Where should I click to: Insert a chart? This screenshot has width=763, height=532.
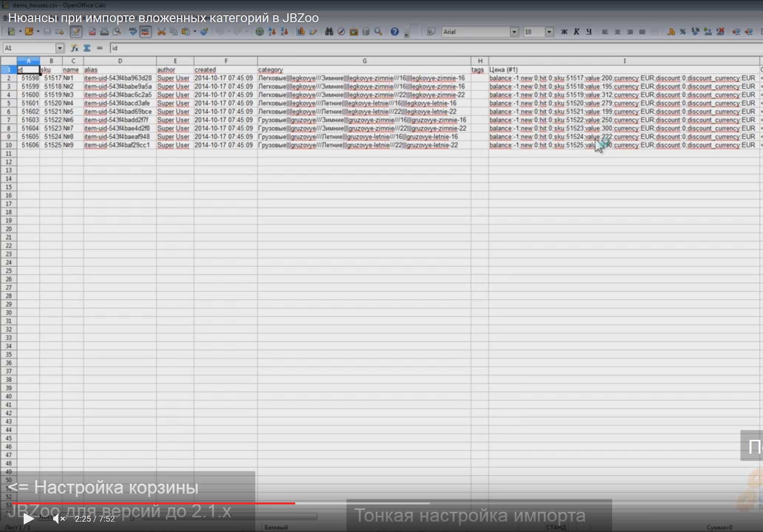[x=301, y=32]
